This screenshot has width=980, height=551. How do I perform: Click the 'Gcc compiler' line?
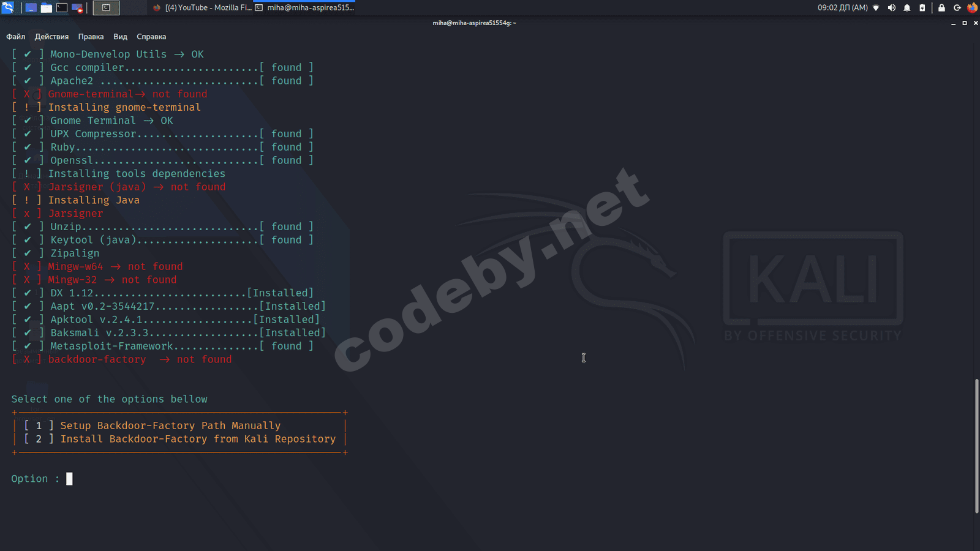(162, 67)
